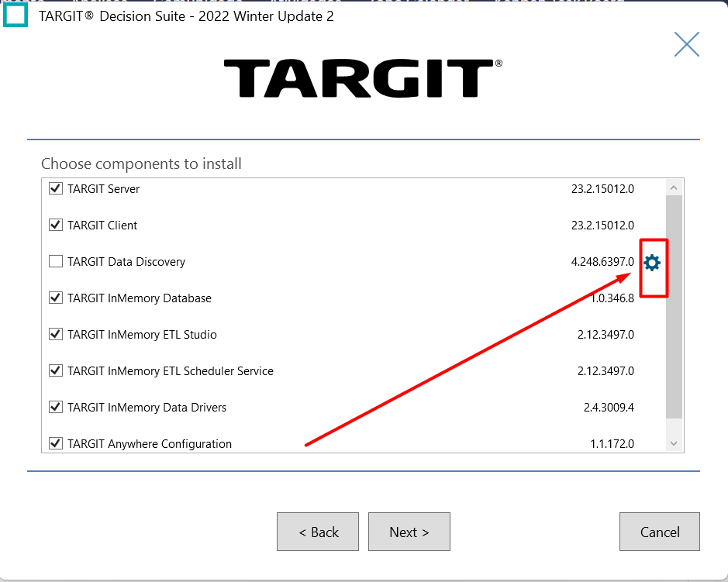
Task: Go to previous step with Back button
Action: click(318, 532)
